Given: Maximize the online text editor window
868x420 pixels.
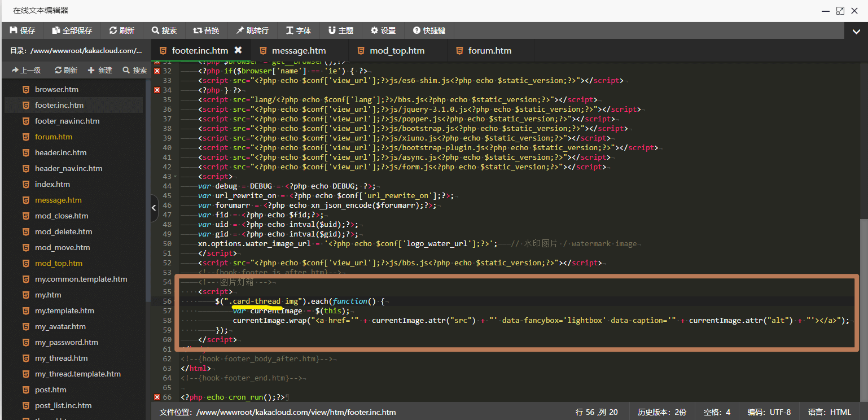Looking at the screenshot, I should pyautogui.click(x=840, y=11).
